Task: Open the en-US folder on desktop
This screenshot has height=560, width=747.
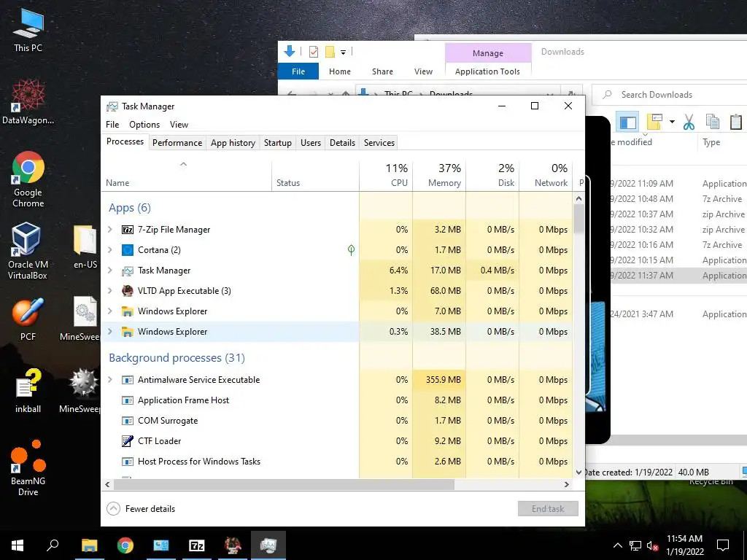Action: click(x=85, y=246)
